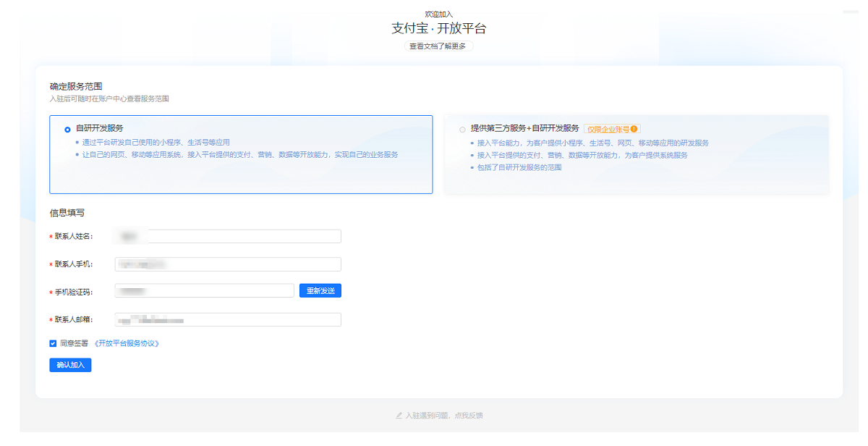
Task: Click the 重新发送 verification code button
Action: 320,290
